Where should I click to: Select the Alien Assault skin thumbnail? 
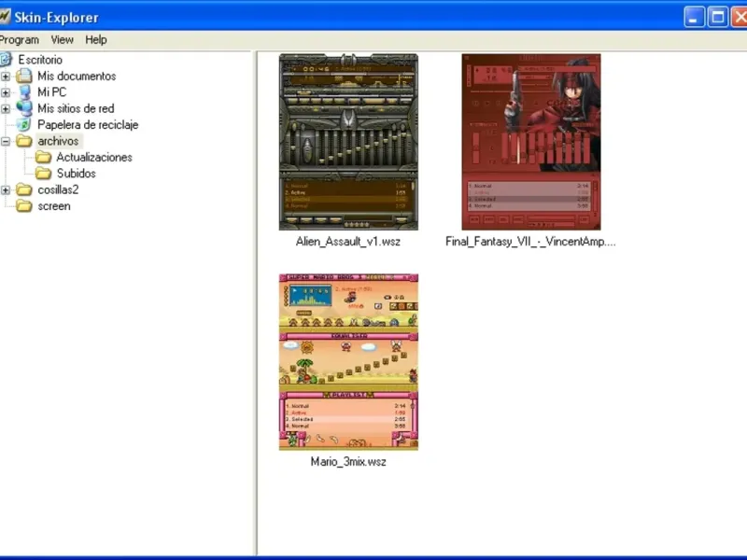coord(348,142)
